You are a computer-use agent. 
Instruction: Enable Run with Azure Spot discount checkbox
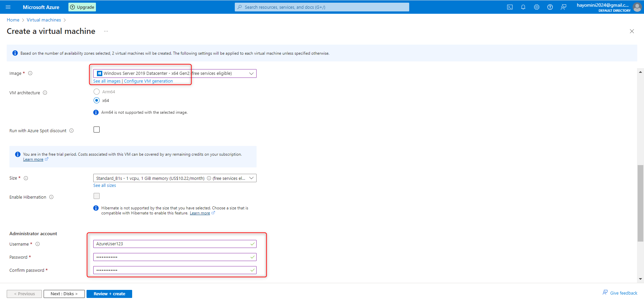coord(97,130)
